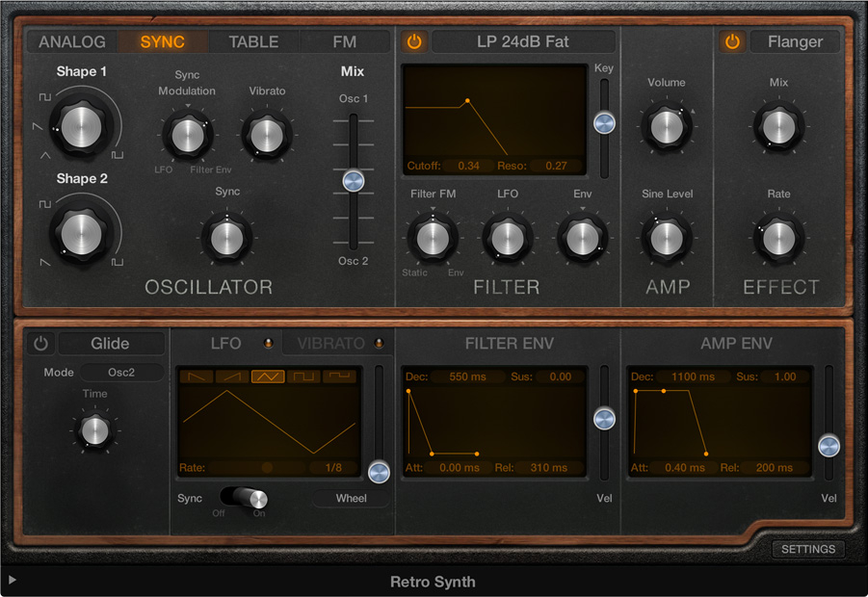Screen dimensions: 868x597
Task: Select the descending sawtooth LFO waveform
Action: (x=197, y=376)
